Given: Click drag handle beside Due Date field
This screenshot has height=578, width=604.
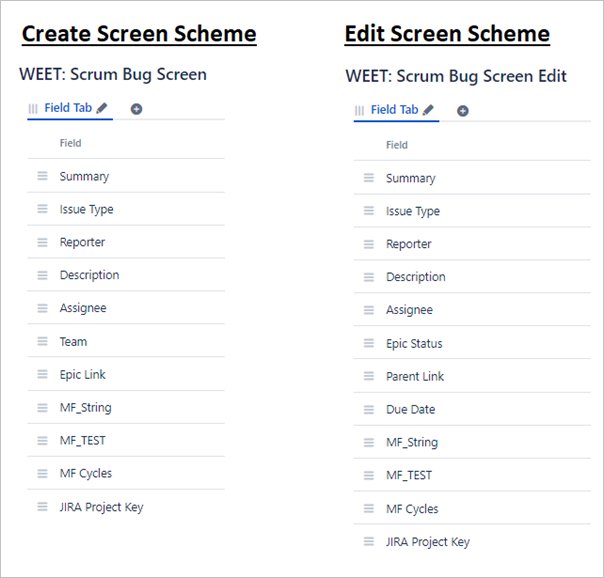Looking at the screenshot, I should click(x=369, y=409).
